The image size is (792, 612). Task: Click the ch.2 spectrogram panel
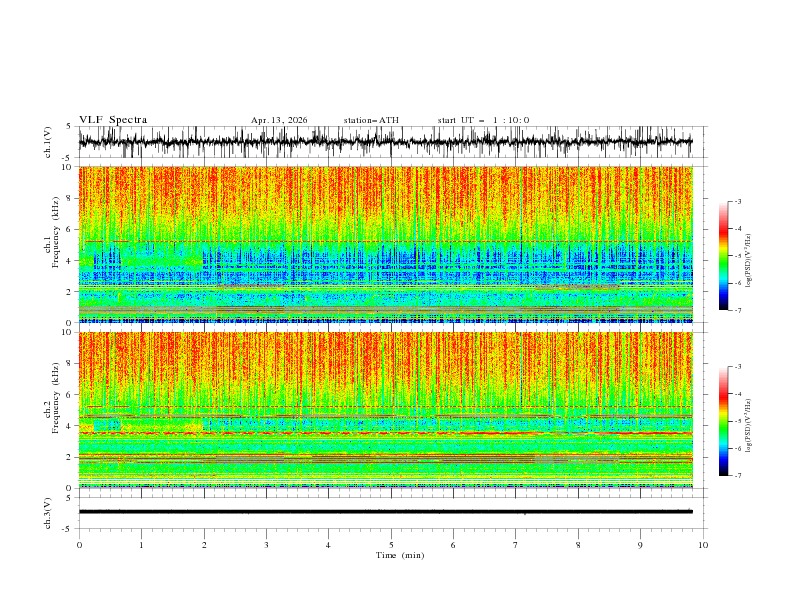click(385, 410)
